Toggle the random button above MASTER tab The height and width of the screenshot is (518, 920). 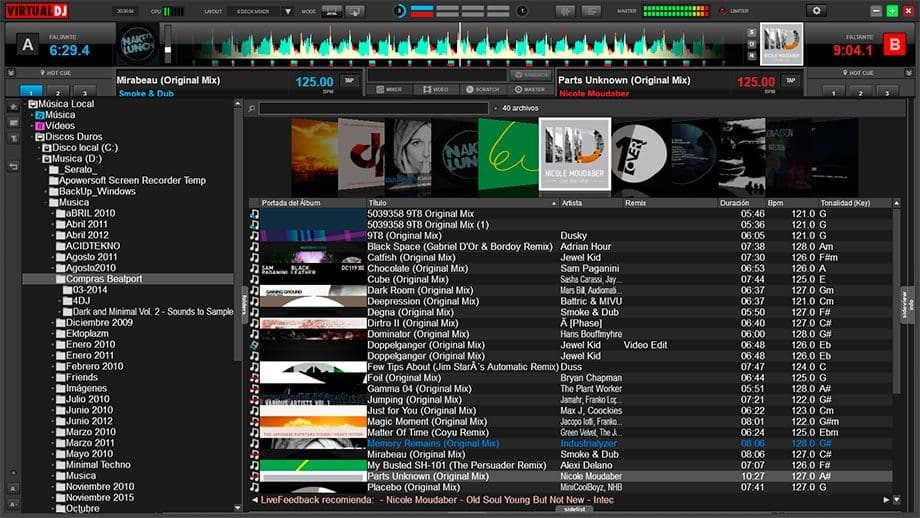(530, 75)
